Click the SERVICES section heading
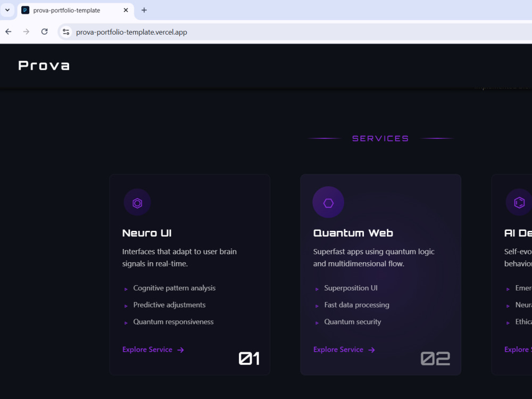The height and width of the screenshot is (399, 532). click(x=380, y=138)
